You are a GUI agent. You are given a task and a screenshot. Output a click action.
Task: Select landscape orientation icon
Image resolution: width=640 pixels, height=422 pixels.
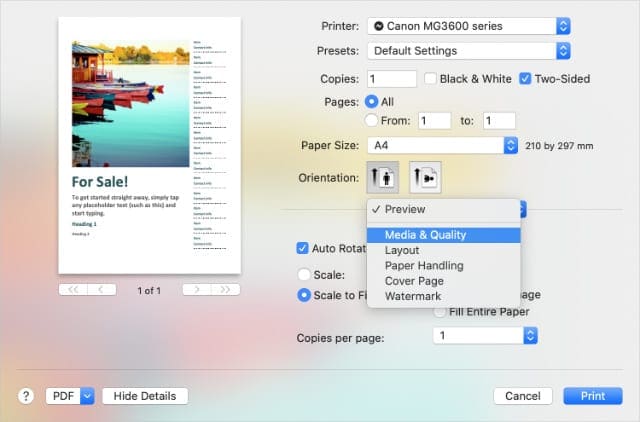point(423,179)
